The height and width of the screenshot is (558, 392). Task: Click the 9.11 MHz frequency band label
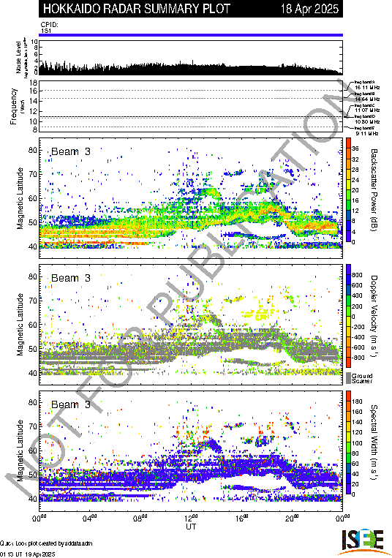(x=366, y=133)
